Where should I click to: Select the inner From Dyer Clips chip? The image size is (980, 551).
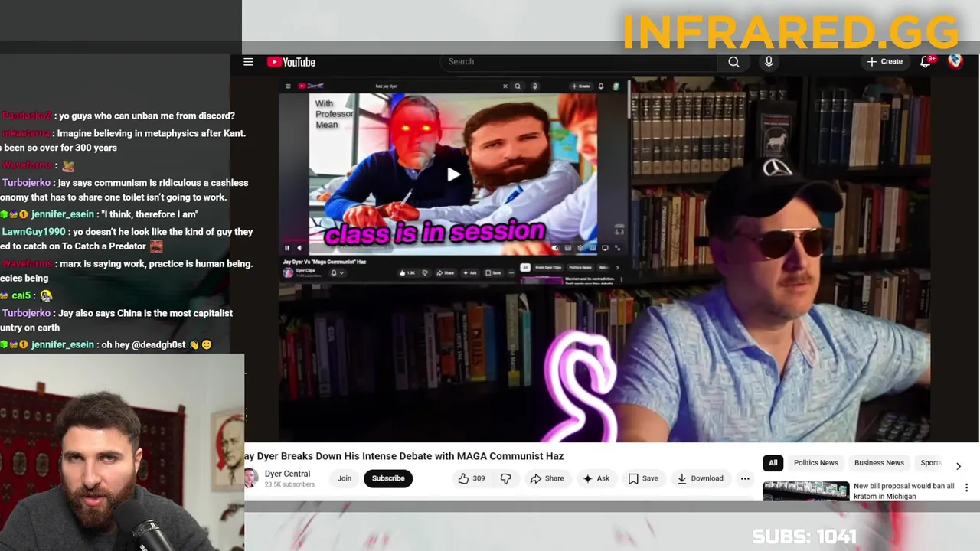tap(548, 268)
